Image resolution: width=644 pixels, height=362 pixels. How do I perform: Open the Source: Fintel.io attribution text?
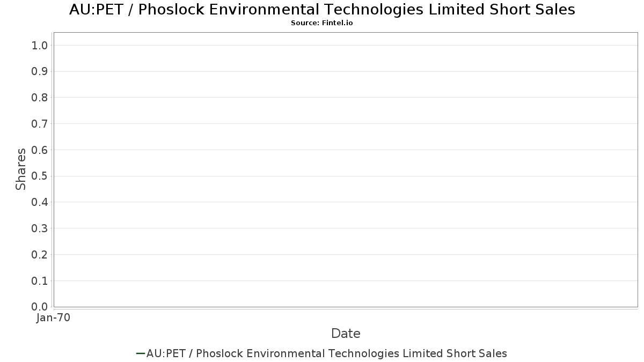pos(322,23)
